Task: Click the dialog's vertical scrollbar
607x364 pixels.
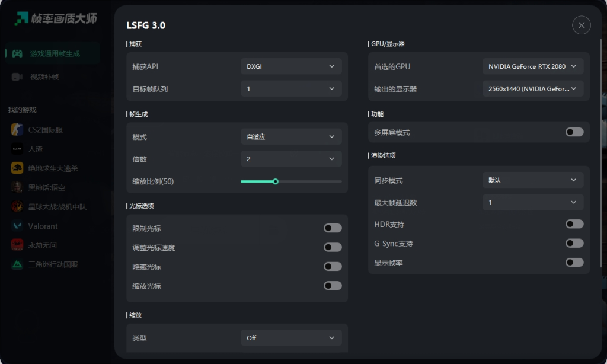Action: click(600, 153)
